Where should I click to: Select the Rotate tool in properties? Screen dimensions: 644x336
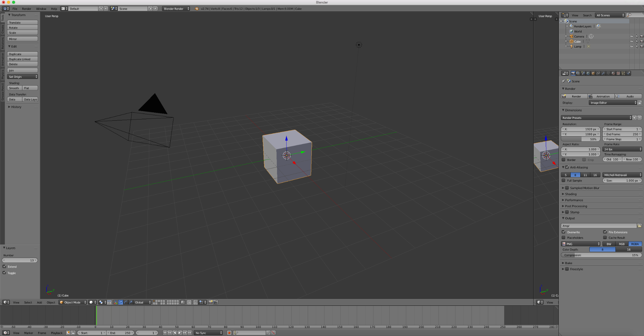click(22, 27)
